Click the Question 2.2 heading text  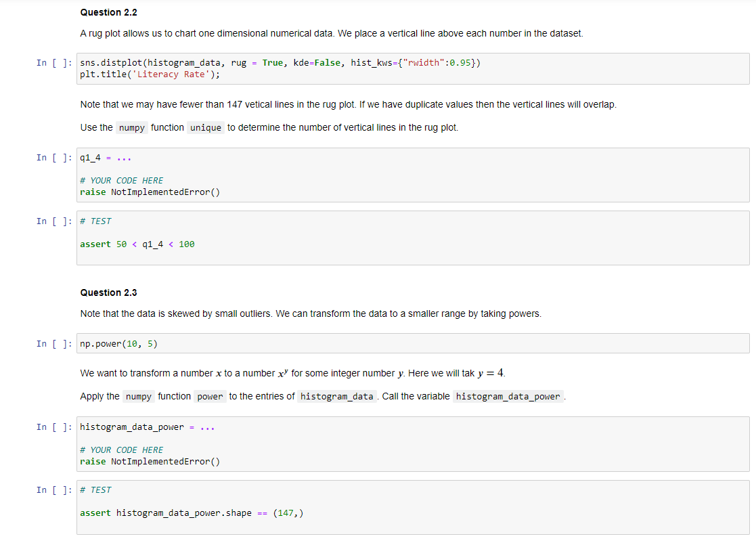(x=108, y=12)
